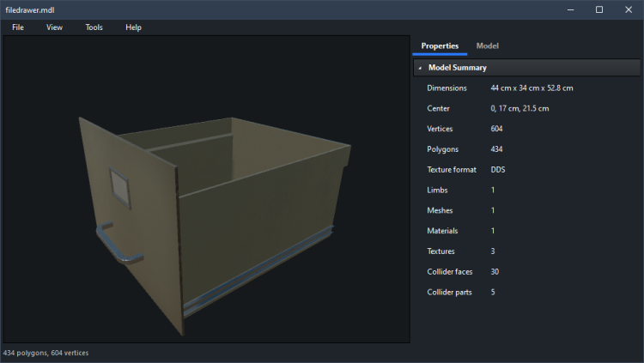Open the Help menu

[x=133, y=27]
